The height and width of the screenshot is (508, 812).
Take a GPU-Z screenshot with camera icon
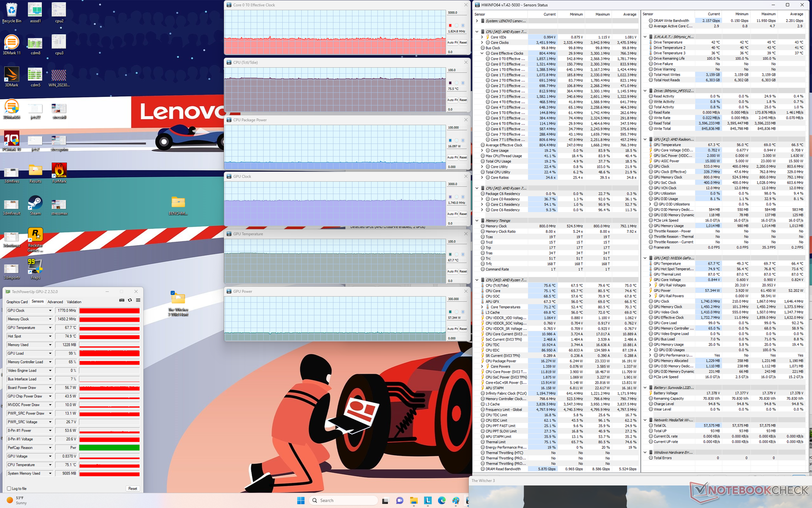(122, 300)
